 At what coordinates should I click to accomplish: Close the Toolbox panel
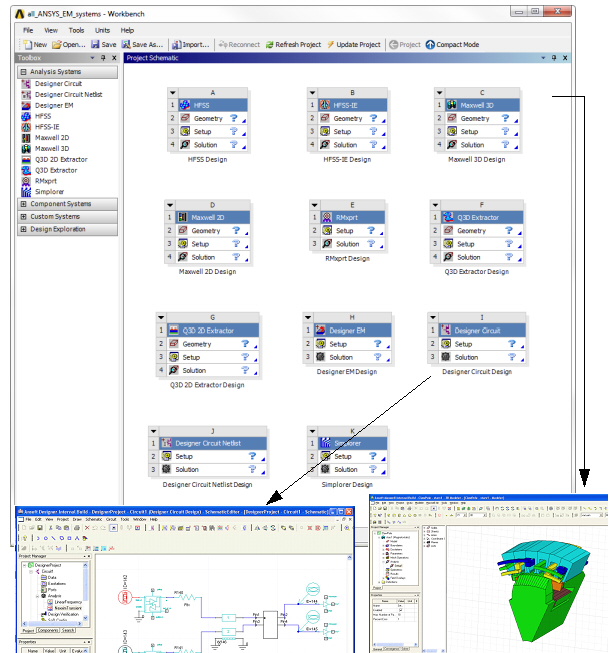tap(114, 58)
